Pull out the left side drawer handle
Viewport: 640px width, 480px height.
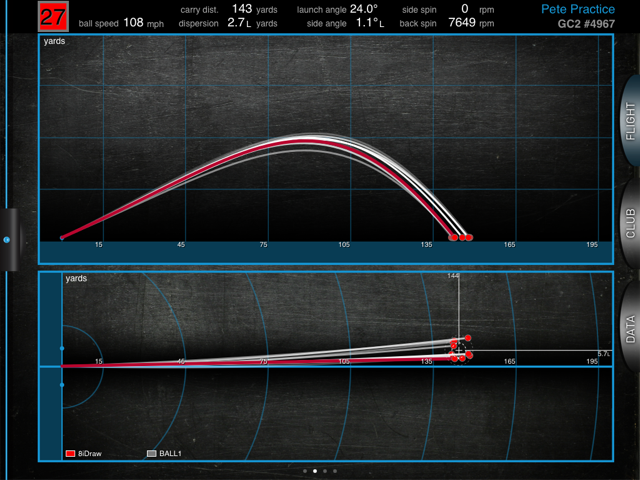pyautogui.click(x=7, y=240)
